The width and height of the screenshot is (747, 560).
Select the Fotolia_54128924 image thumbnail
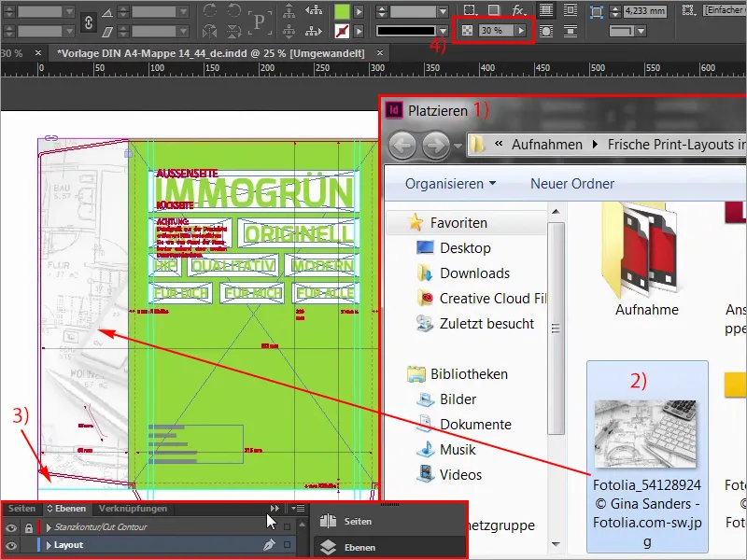tap(647, 434)
